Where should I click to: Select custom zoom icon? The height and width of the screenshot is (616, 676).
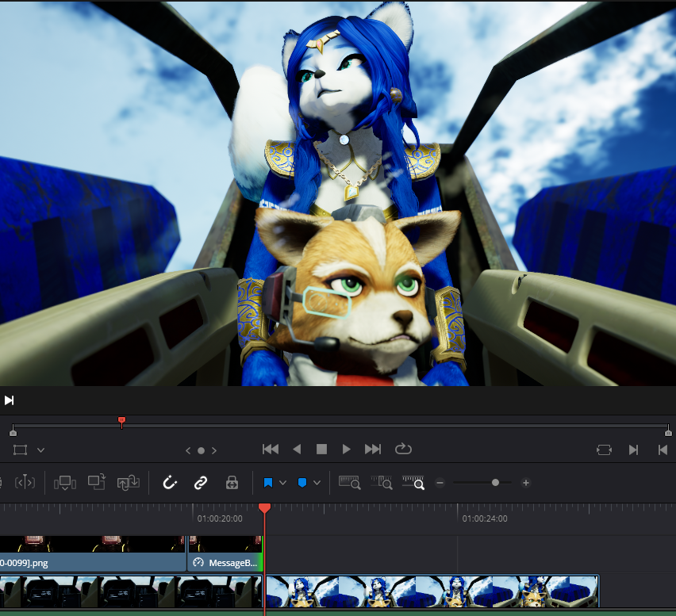[413, 483]
